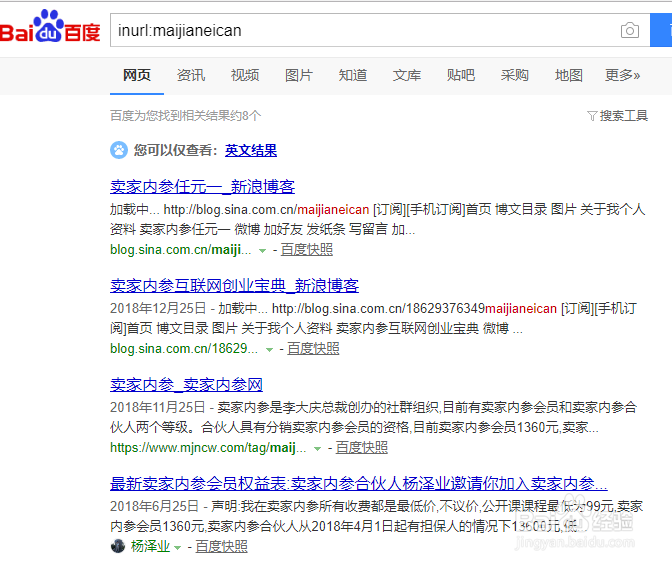Open 百度快照 for 杨泽业 result
The height and width of the screenshot is (566, 672).
[x=222, y=546]
